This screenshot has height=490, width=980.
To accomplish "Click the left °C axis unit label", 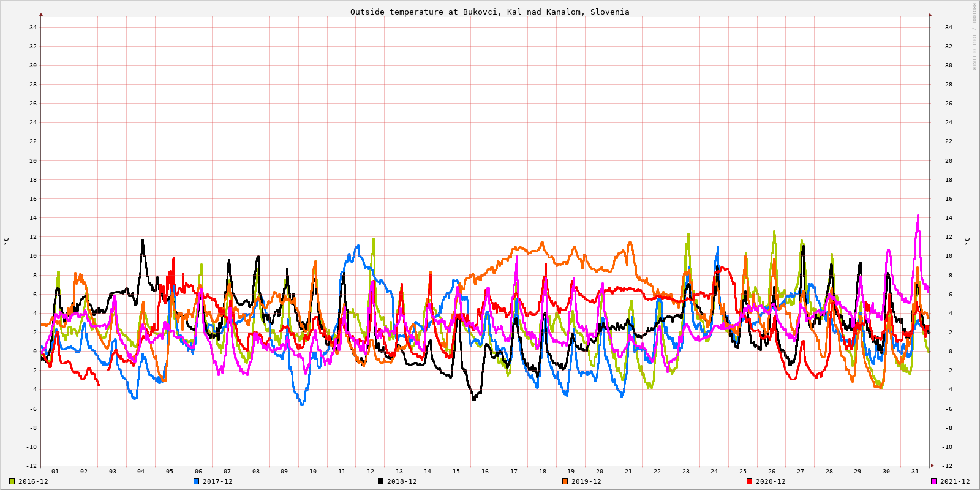I will click(x=6, y=241).
